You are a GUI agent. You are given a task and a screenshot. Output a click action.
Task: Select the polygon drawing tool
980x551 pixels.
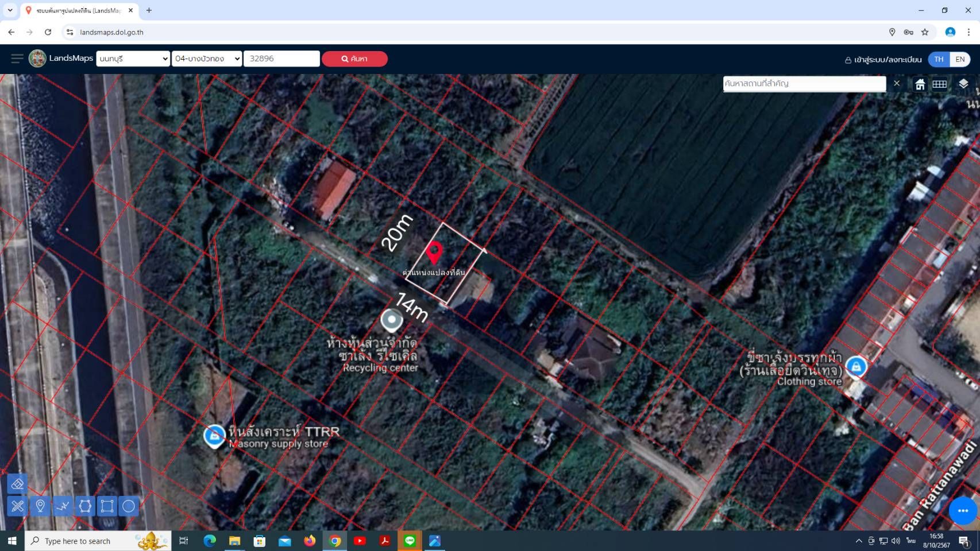85,506
